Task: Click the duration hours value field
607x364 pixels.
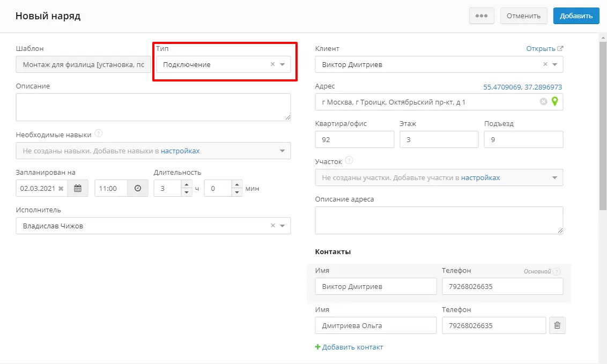Action: pos(167,188)
